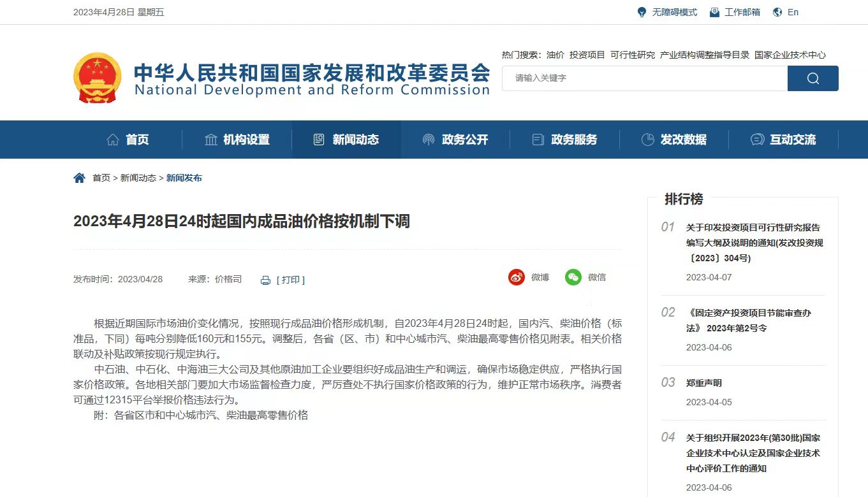Click the 热门搜索 label

pyautogui.click(x=522, y=55)
